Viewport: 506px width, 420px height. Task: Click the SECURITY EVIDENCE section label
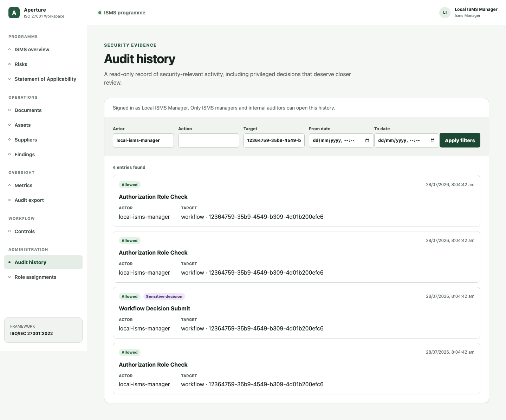(x=130, y=45)
